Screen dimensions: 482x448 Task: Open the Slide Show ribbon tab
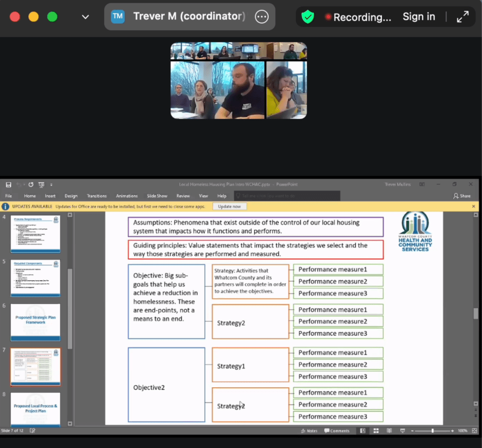(x=157, y=196)
